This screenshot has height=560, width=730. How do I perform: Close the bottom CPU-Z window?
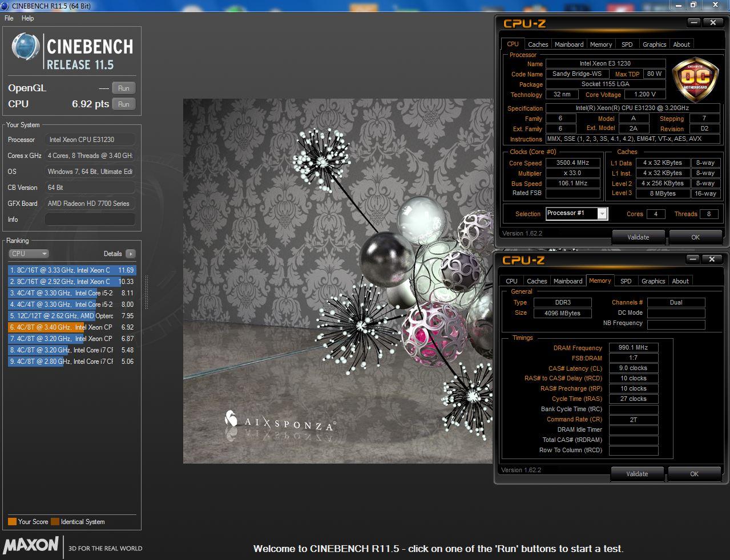(712, 259)
